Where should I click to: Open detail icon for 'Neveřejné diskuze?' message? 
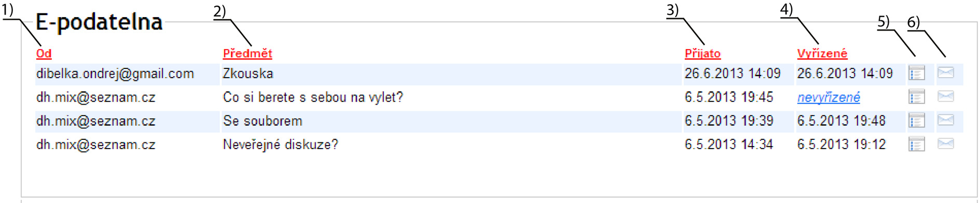(x=917, y=144)
